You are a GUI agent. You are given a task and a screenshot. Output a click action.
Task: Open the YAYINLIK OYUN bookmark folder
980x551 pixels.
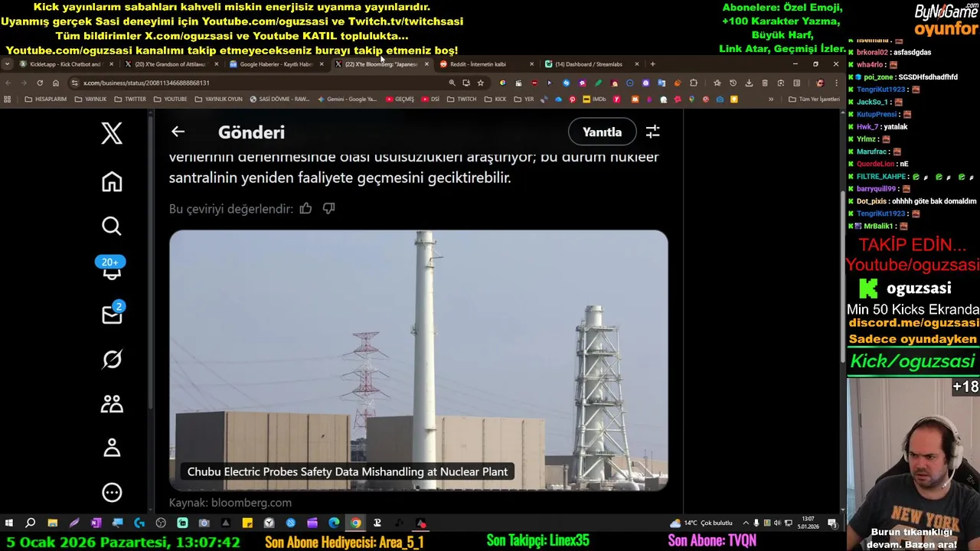(218, 99)
